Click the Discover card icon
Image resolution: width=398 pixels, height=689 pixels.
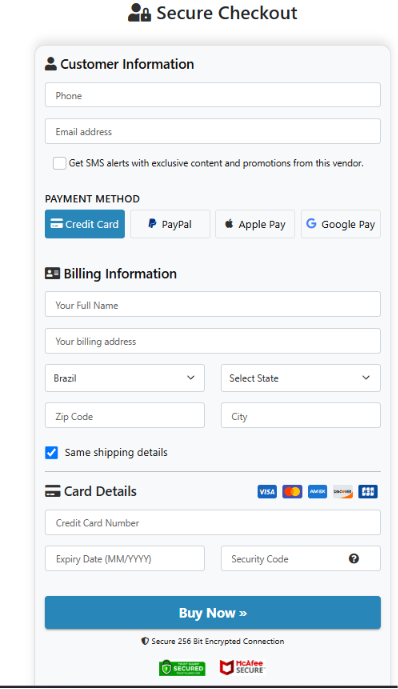343,492
